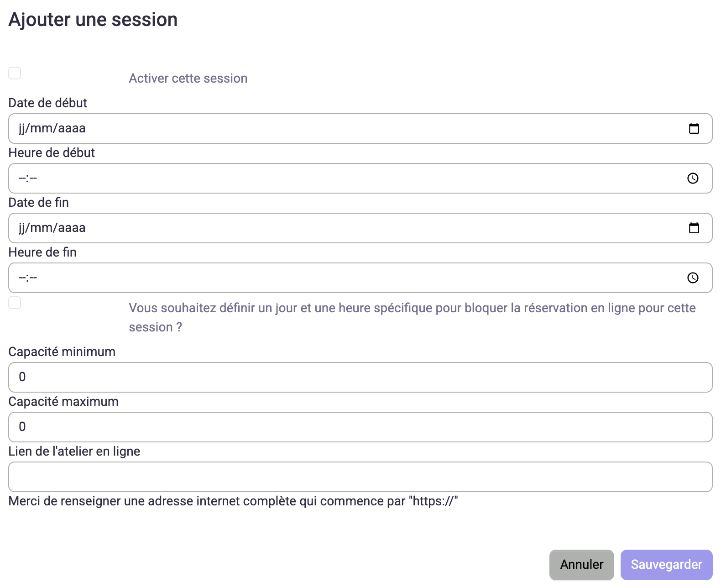The height and width of the screenshot is (588, 721).
Task: Click into the Capacité minimum field
Action: click(360, 377)
